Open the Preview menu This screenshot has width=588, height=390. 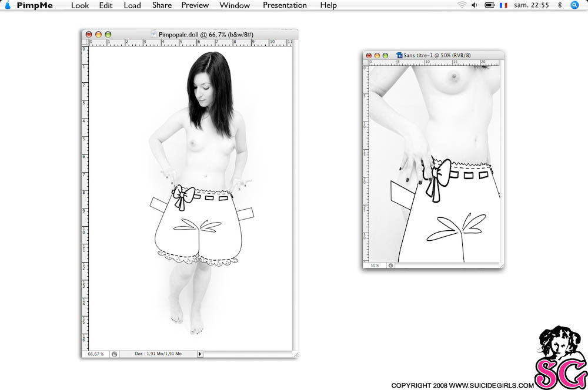tap(195, 5)
